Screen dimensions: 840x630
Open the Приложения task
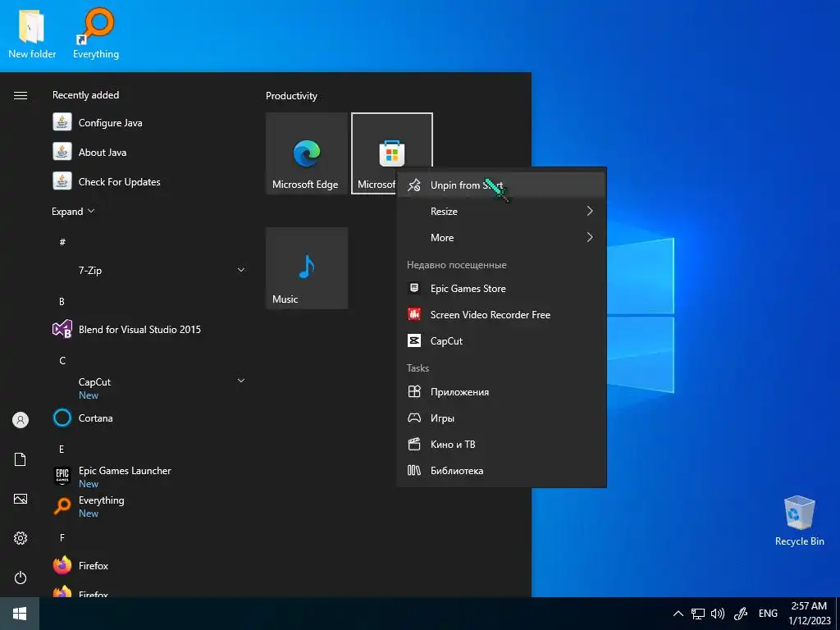pos(501,391)
